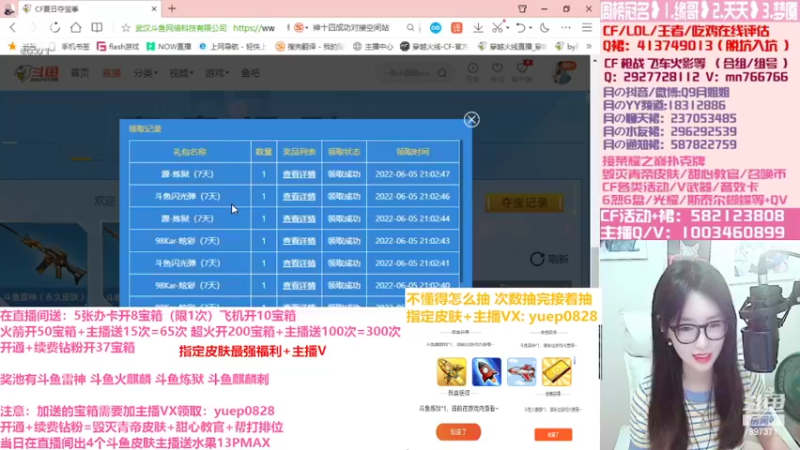This screenshot has width=800, height=450.
Task: Expand the undo history dropdown arrow
Action: point(531,28)
